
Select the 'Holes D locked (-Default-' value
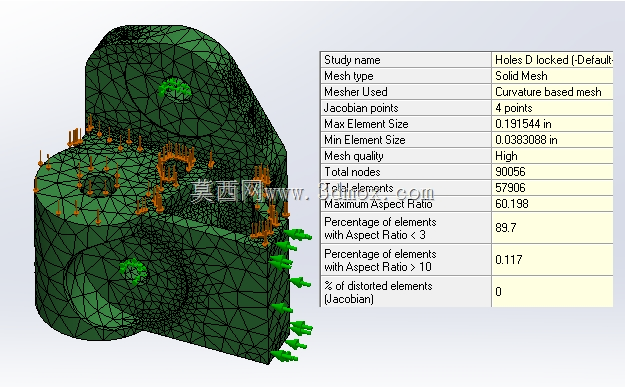[x=552, y=60]
